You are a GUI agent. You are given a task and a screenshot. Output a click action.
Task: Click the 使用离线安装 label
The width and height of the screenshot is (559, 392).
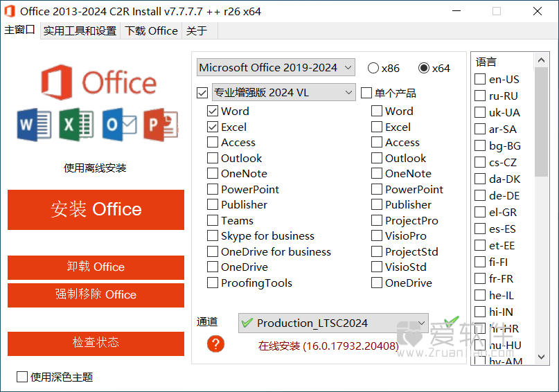pos(95,168)
